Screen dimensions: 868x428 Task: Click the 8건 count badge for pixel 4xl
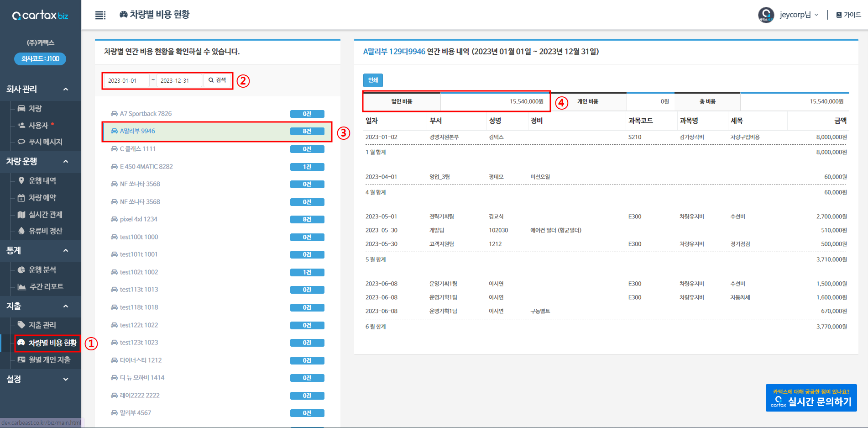307,219
